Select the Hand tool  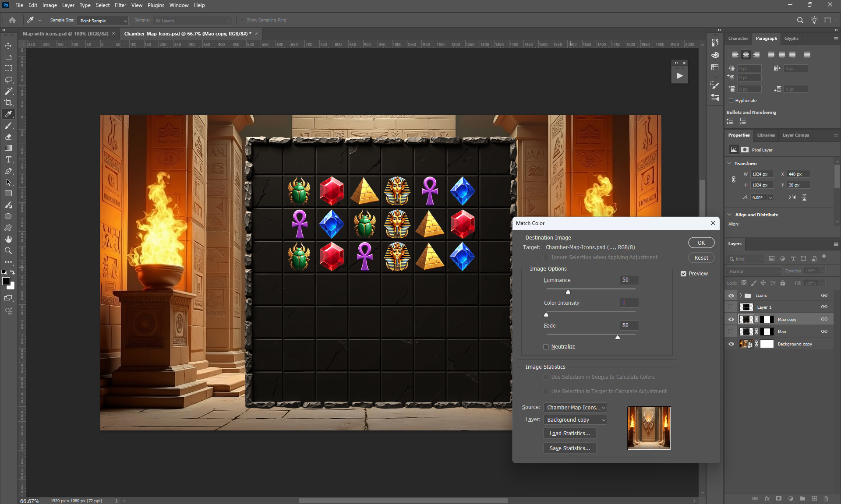[8, 239]
